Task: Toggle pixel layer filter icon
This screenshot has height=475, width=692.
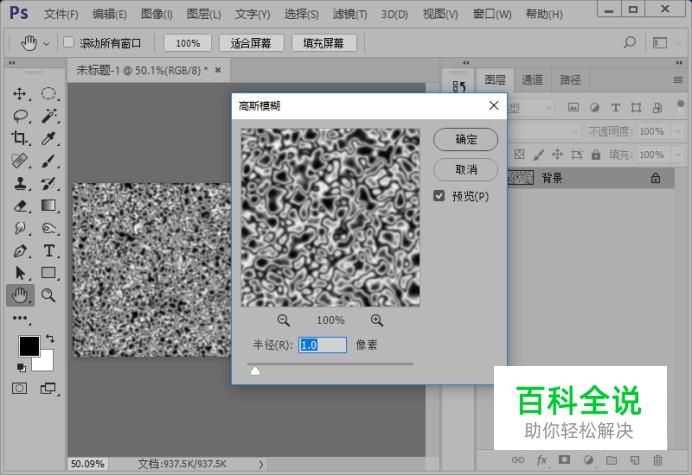Action: [573, 107]
